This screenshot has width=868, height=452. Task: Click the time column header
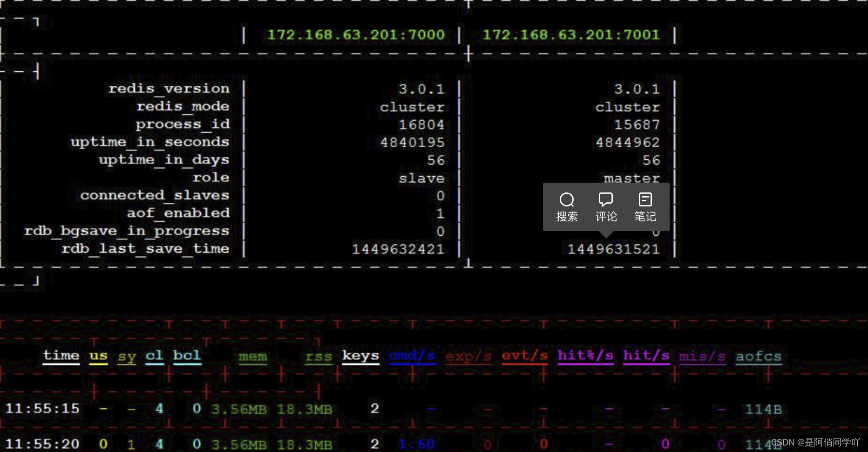click(x=61, y=356)
